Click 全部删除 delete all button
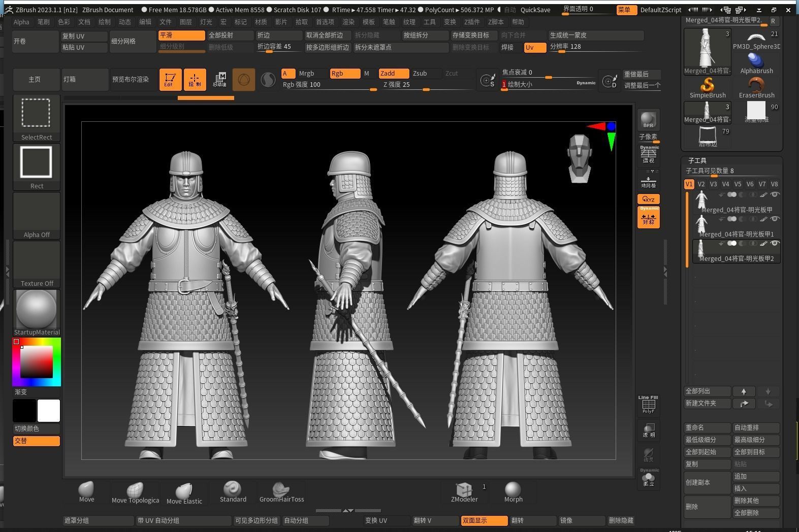 click(x=756, y=513)
